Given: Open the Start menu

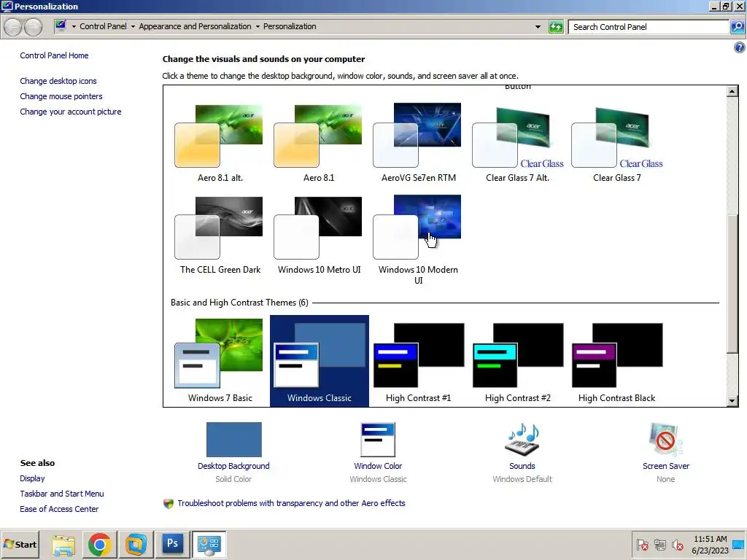Looking at the screenshot, I should tap(20, 544).
